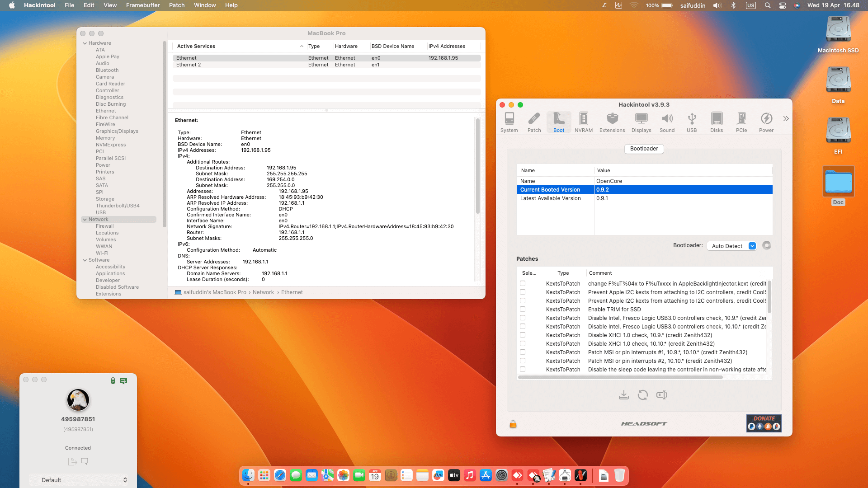
Task: Select Wi-Fi in the Network sidebar
Action: click(x=102, y=253)
